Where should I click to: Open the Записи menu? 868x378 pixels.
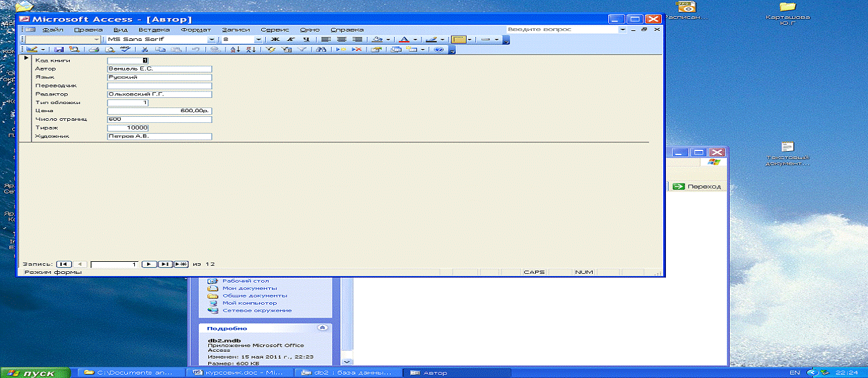[x=236, y=30]
